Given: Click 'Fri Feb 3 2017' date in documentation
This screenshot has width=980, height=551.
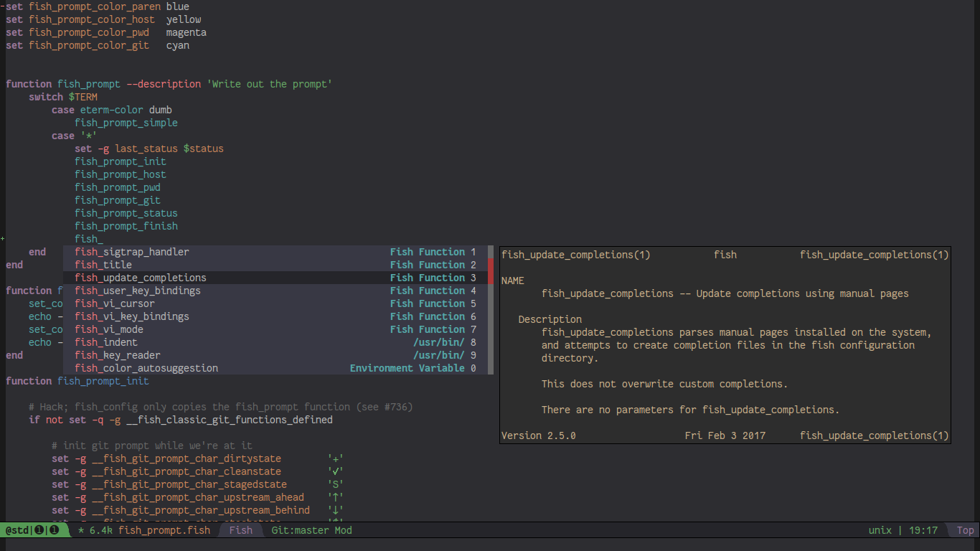Looking at the screenshot, I should pyautogui.click(x=725, y=435).
